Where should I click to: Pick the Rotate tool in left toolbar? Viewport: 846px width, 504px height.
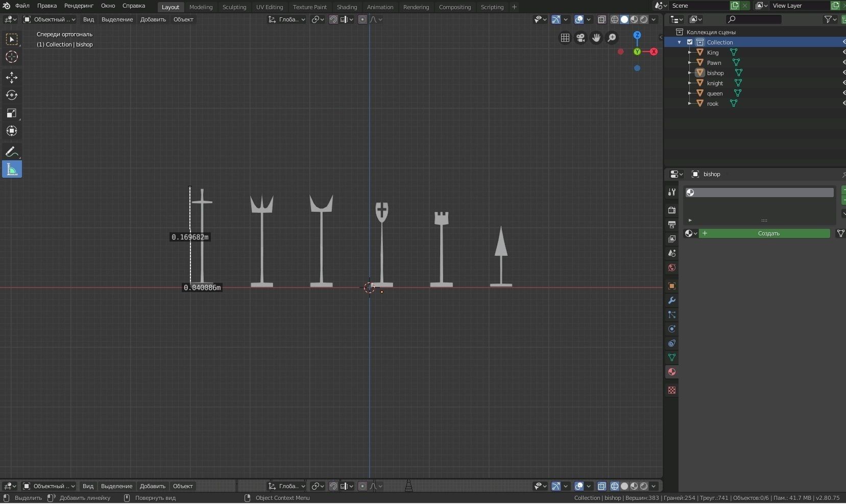(x=12, y=95)
